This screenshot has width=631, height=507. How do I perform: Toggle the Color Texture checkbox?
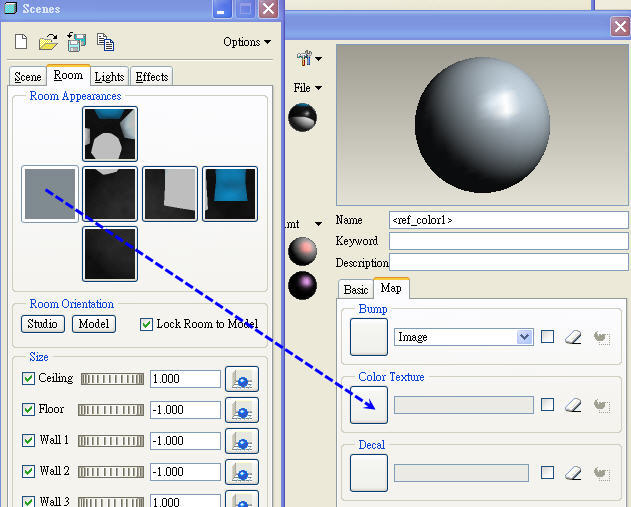click(547, 404)
